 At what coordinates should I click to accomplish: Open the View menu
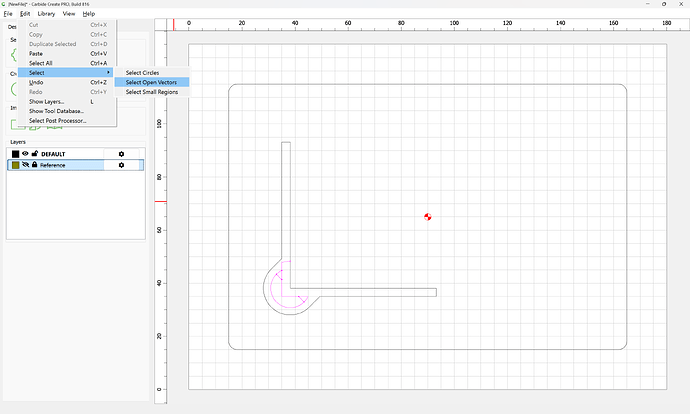(x=69, y=14)
